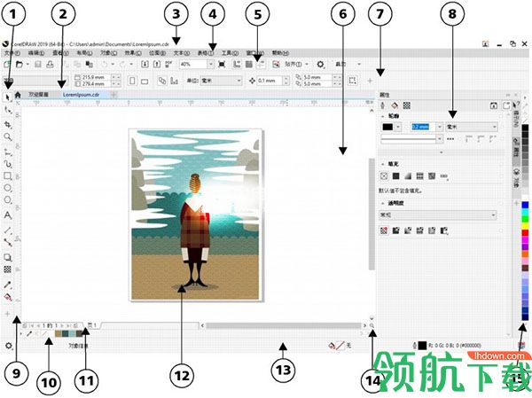Collapse the Outline (轮廓) section

pyautogui.click(x=383, y=116)
